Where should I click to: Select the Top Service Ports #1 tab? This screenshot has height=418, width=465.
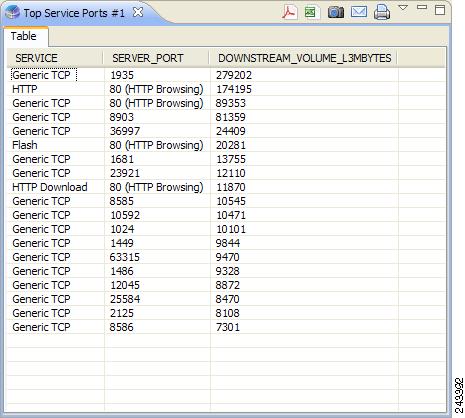click(74, 13)
